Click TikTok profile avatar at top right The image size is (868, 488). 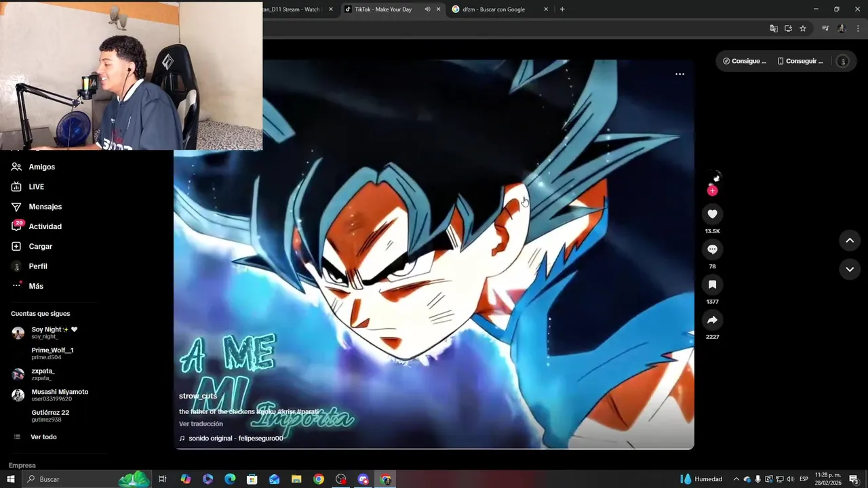pyautogui.click(x=843, y=61)
